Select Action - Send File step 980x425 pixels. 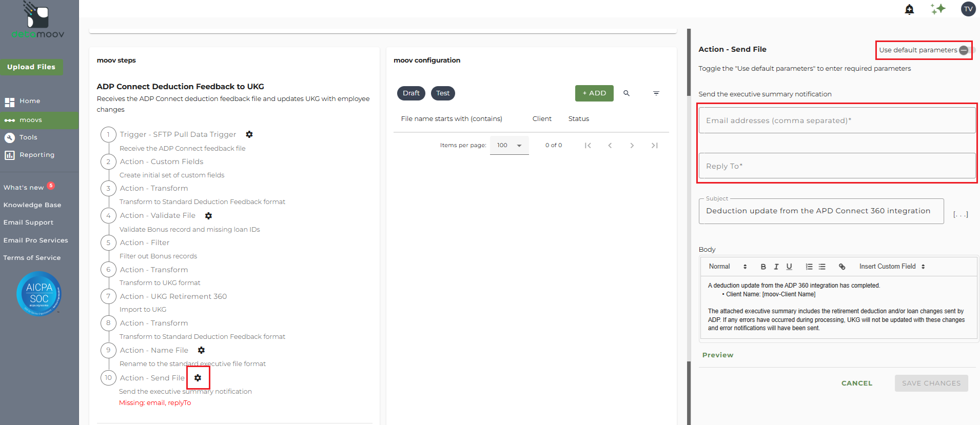pos(152,378)
